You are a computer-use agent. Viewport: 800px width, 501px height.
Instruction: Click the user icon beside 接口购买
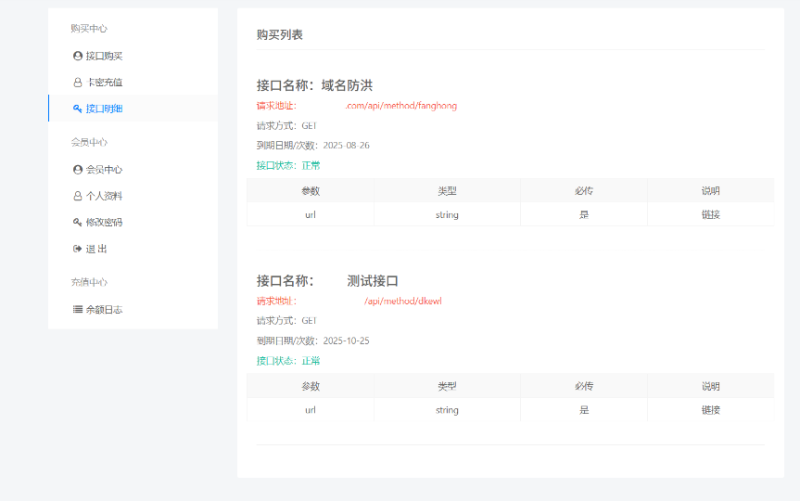click(x=78, y=56)
